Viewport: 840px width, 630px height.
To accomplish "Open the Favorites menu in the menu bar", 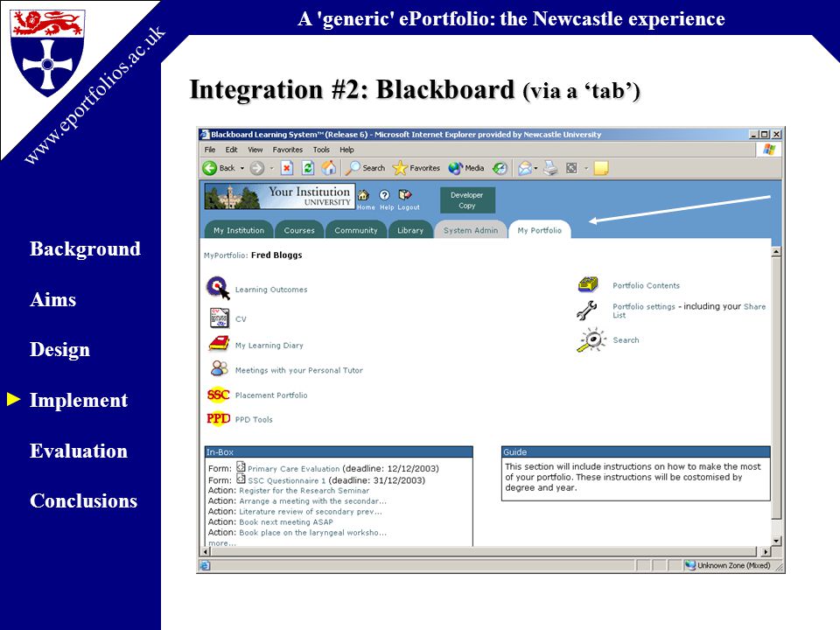I will [287, 150].
